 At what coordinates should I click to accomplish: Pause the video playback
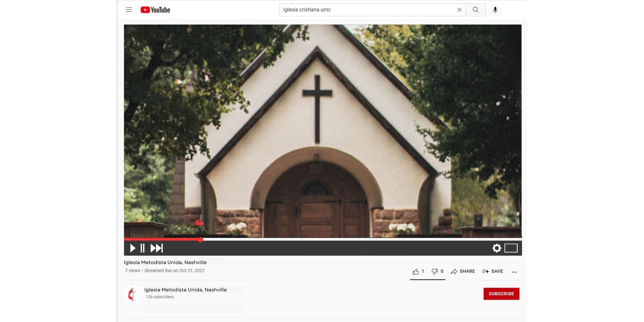coord(142,248)
